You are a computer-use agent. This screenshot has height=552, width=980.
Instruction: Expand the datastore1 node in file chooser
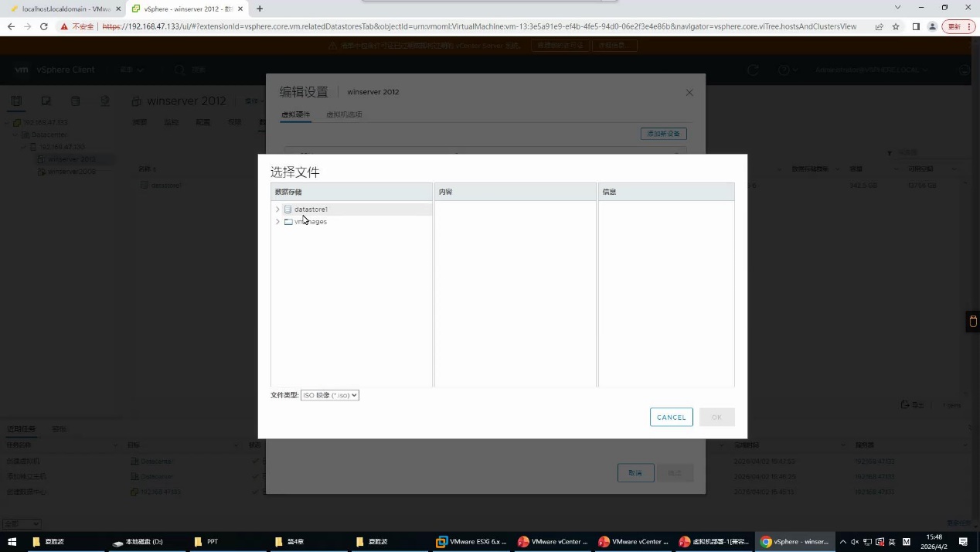[x=277, y=210]
